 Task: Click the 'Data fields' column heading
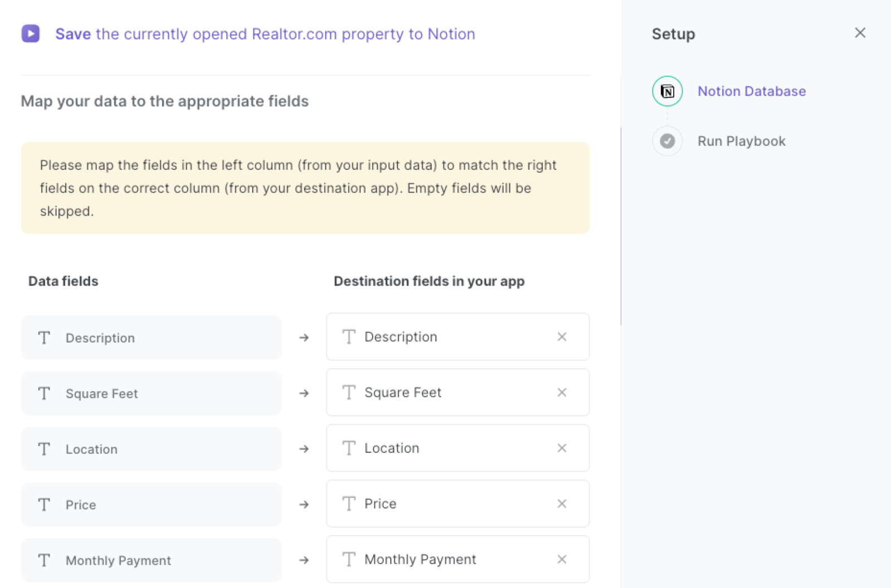point(63,281)
